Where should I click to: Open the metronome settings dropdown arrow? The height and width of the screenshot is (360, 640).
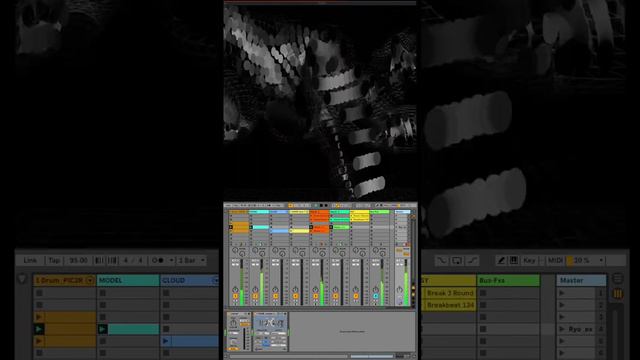171,260
